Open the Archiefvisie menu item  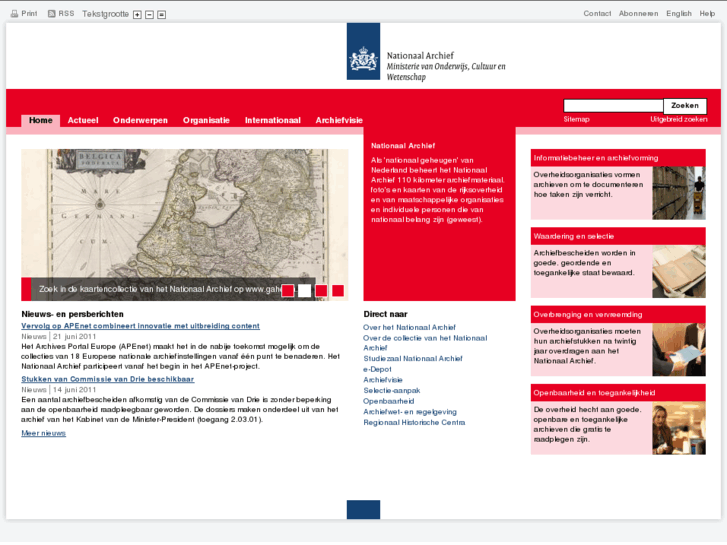click(339, 121)
